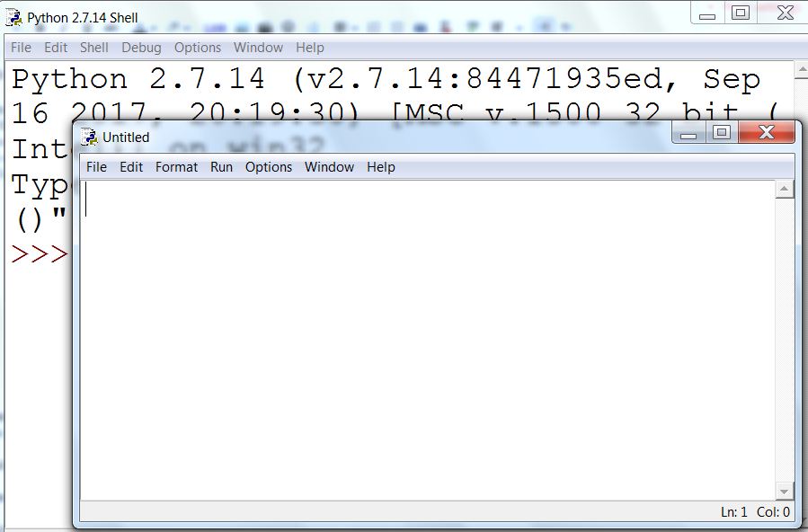Minimize the Python Shell window

(707, 13)
